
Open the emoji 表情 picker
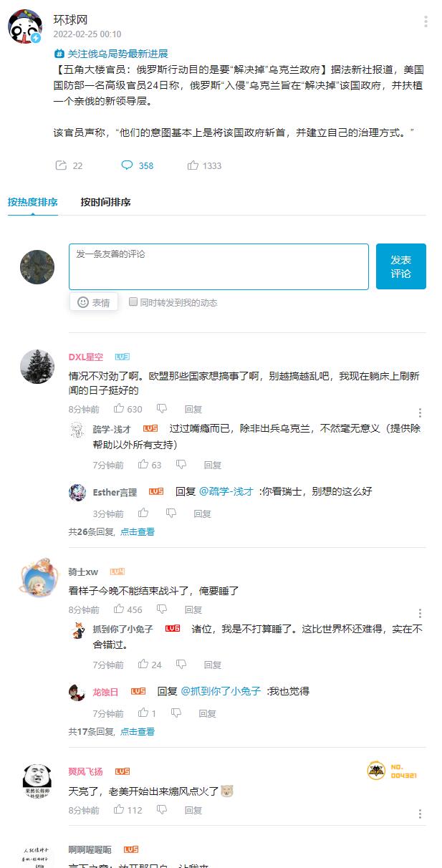pyautogui.click(x=93, y=302)
